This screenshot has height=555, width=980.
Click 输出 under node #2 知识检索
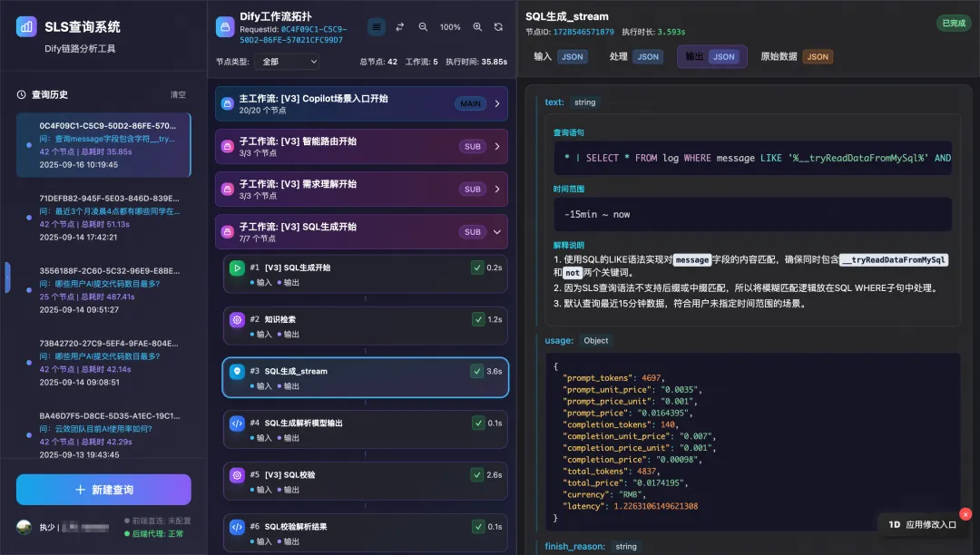pos(289,334)
